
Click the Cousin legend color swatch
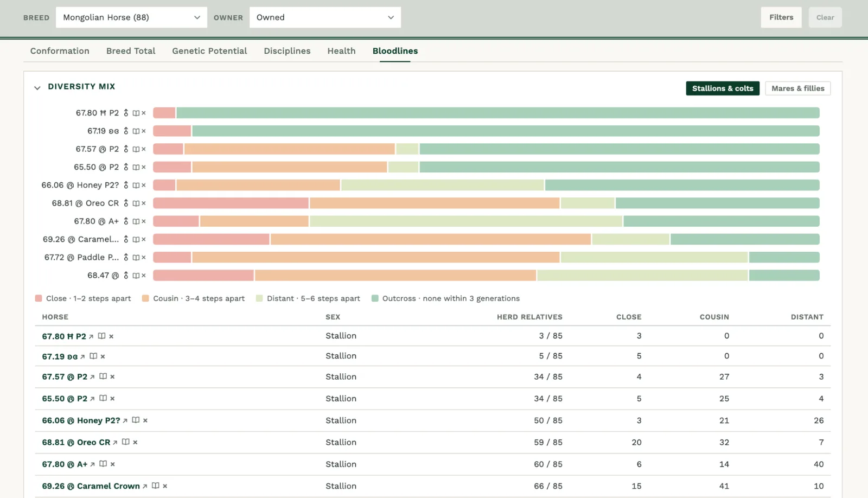(x=145, y=298)
